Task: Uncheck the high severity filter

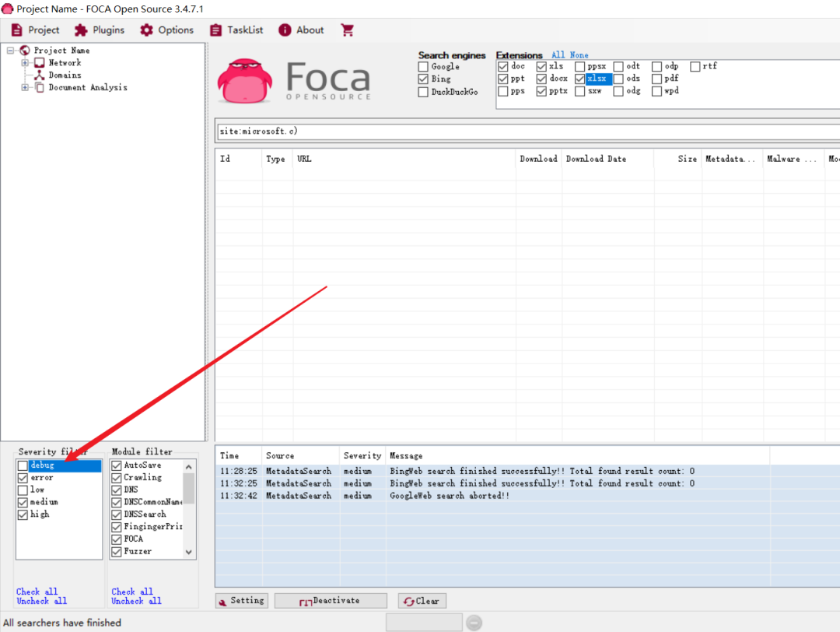Action: click(23, 514)
